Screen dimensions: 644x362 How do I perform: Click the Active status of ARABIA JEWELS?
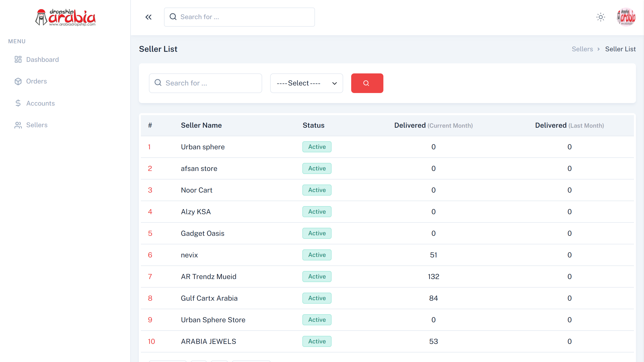pos(317,341)
